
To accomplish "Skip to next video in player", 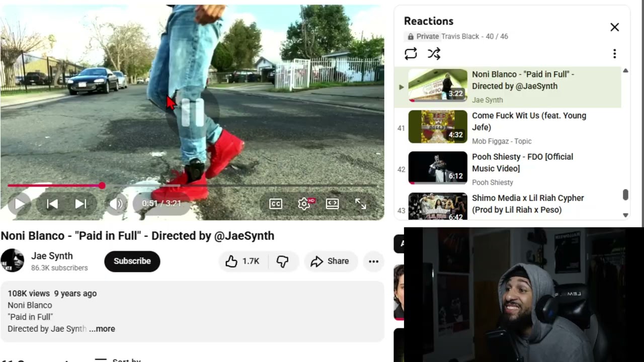I will pyautogui.click(x=80, y=204).
